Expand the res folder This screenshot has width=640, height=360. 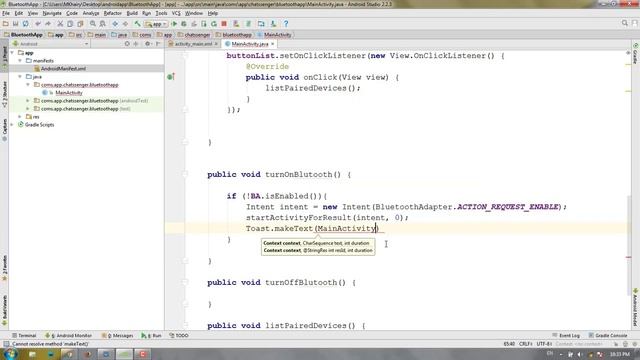coord(20,116)
